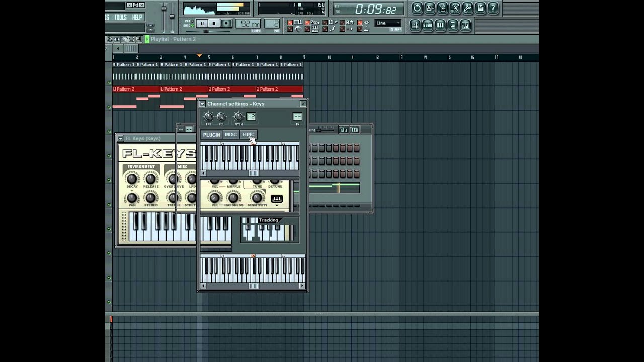644x362 pixels.
Task: Open the Line snap dropdown
Action: point(388,23)
